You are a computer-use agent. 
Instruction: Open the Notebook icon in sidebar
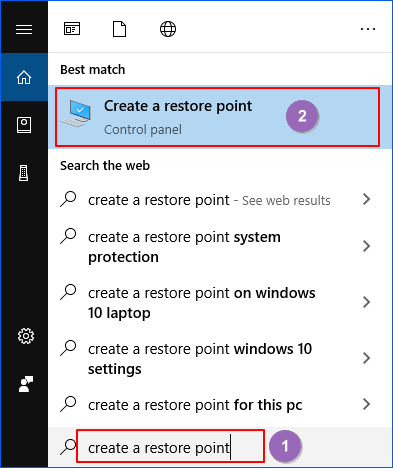[x=24, y=125]
